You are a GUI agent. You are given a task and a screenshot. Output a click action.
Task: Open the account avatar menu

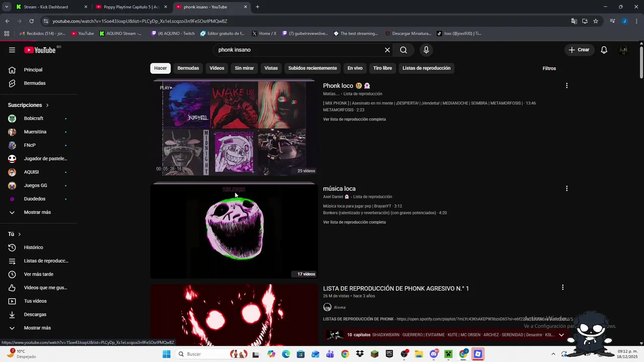pos(623,50)
